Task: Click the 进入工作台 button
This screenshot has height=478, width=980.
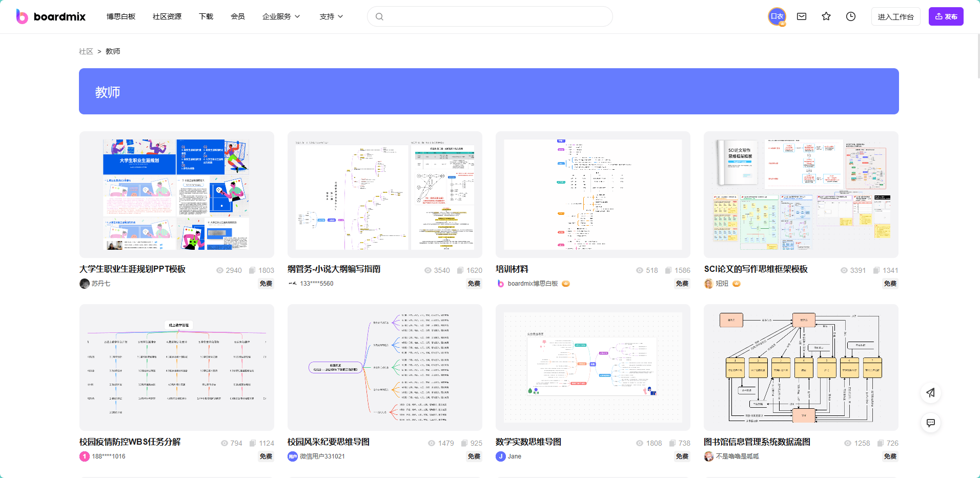Action: pyautogui.click(x=895, y=16)
